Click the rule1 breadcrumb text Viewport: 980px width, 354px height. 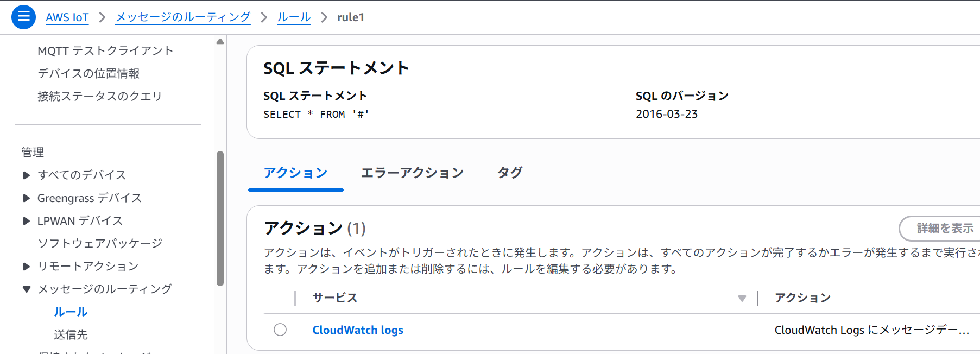[x=351, y=17]
